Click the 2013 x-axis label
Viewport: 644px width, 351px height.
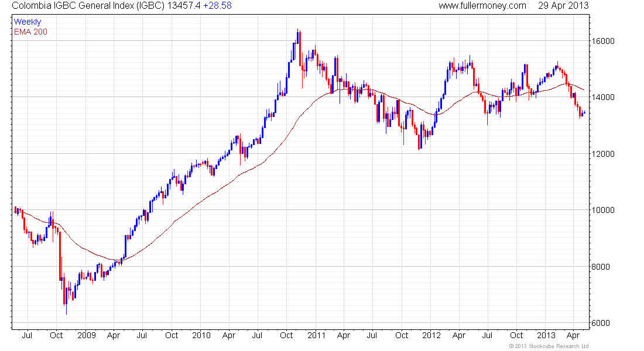click(546, 335)
